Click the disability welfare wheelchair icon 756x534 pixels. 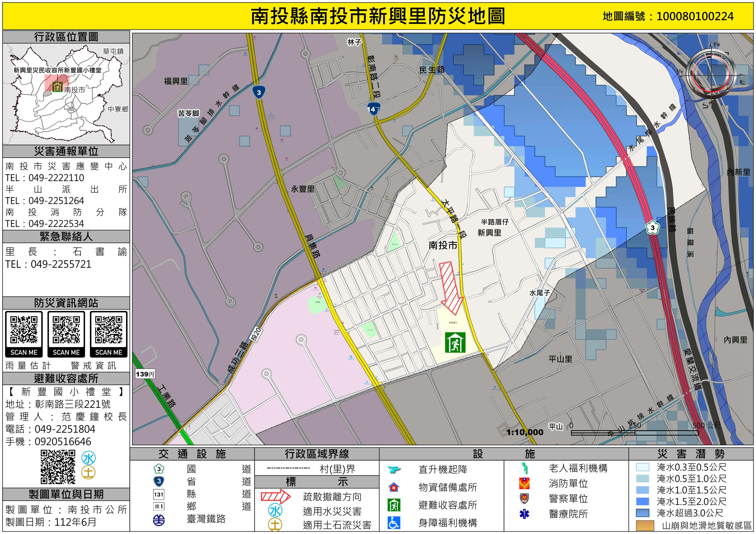click(x=394, y=523)
